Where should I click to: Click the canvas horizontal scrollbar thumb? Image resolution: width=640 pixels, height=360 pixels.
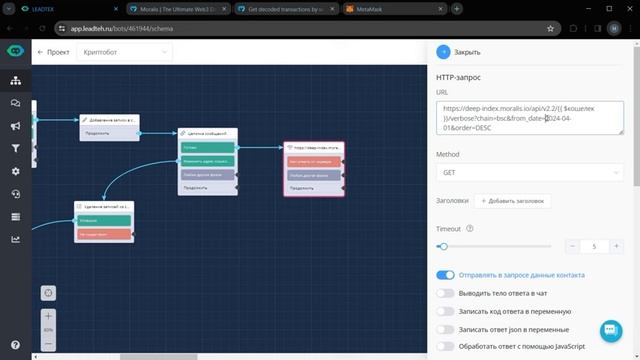coord(158,357)
